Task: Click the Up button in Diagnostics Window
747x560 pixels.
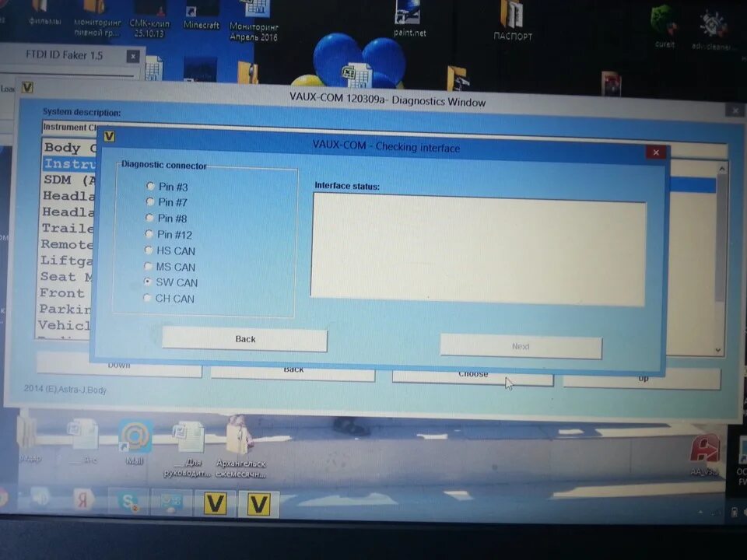Action: (642, 380)
